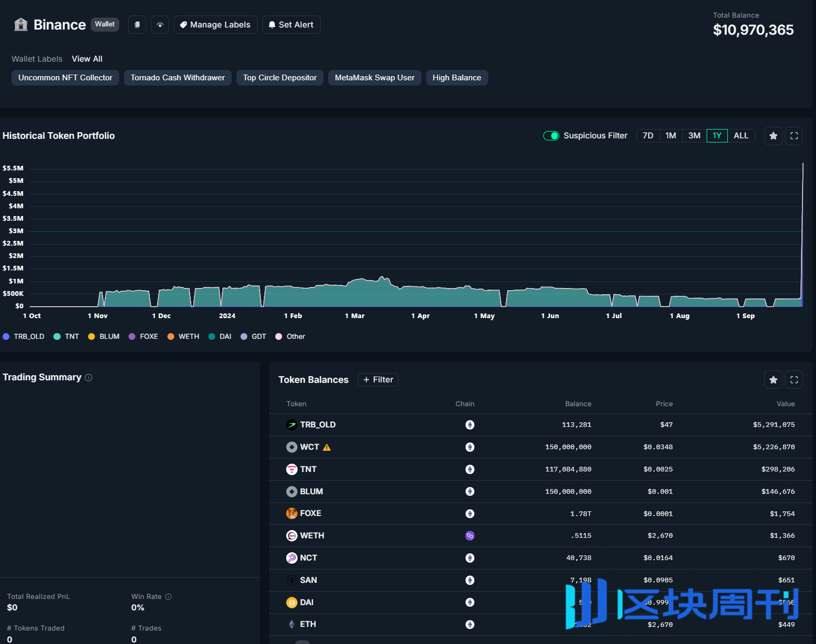Toggle BLUM series in chart legend
The image size is (816, 644).
pos(104,336)
